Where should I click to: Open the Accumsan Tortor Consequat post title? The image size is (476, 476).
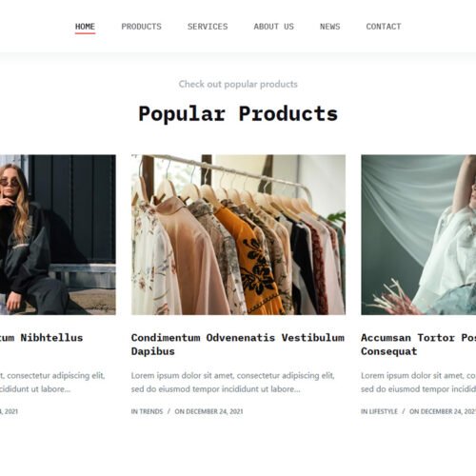click(x=418, y=345)
